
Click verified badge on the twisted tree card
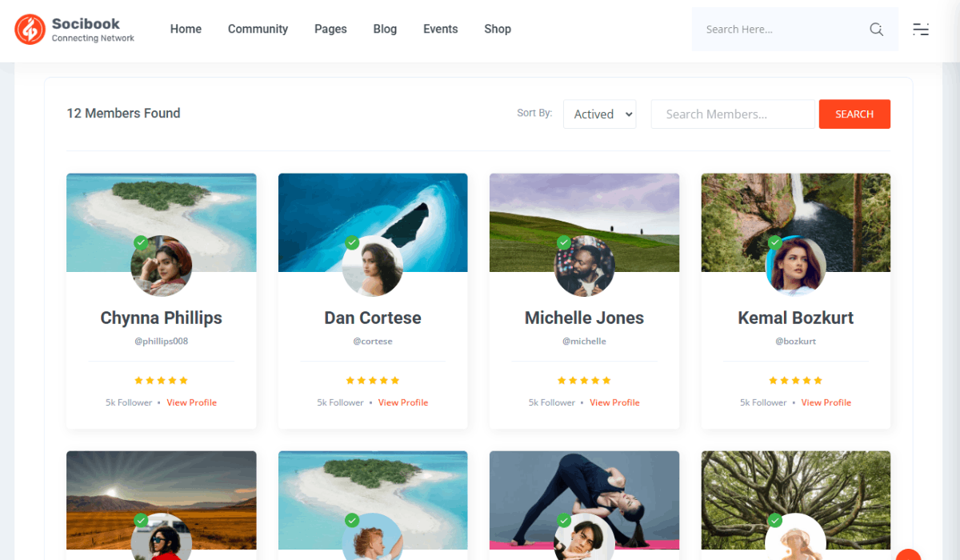(x=775, y=521)
